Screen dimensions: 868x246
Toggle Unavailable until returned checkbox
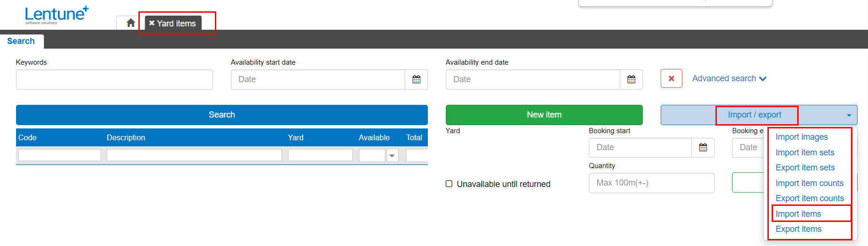tap(449, 184)
